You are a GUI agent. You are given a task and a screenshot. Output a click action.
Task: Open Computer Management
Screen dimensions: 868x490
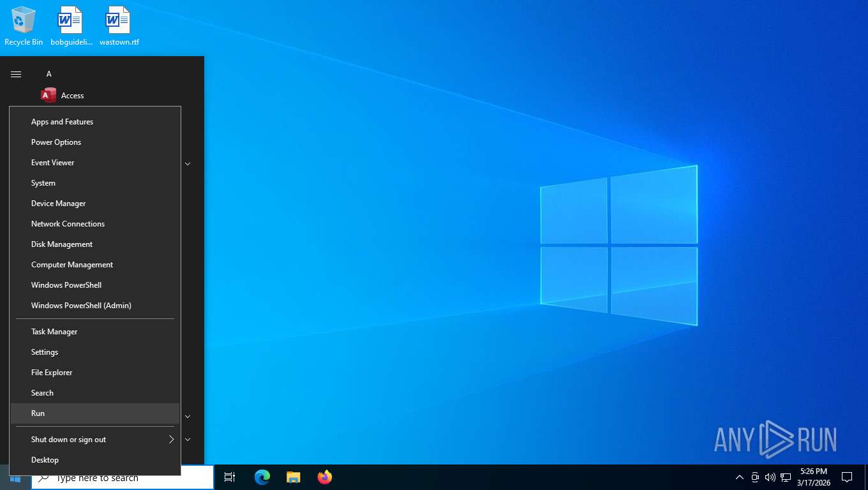[95, 265]
